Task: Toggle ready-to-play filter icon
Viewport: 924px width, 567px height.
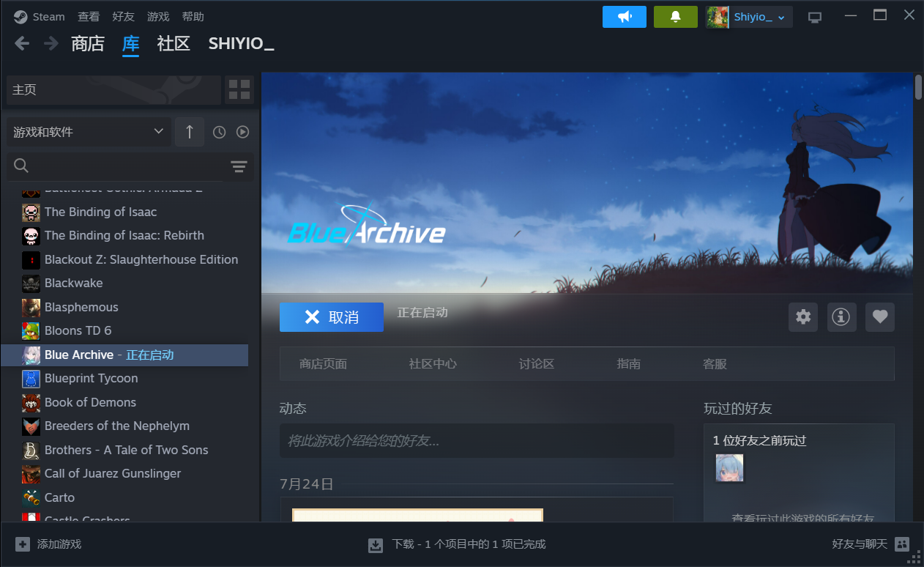Action: click(x=243, y=132)
